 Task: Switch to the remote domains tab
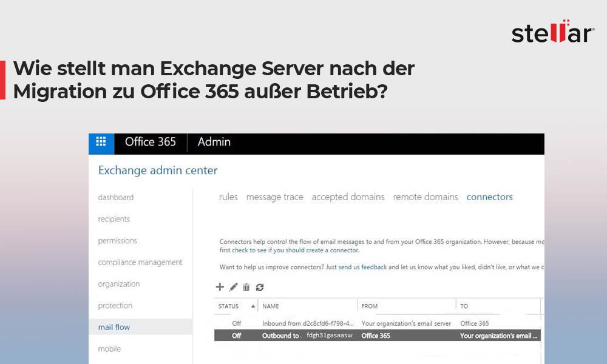click(426, 197)
